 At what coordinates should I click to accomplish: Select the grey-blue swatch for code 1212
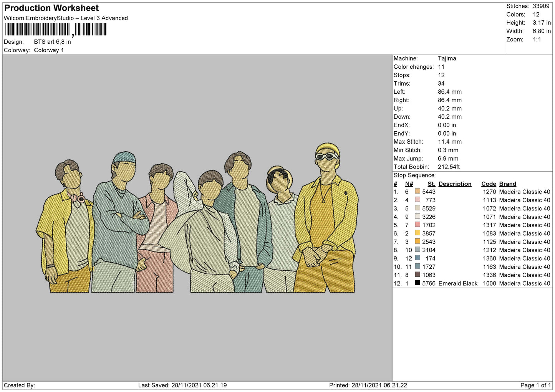[x=417, y=250]
